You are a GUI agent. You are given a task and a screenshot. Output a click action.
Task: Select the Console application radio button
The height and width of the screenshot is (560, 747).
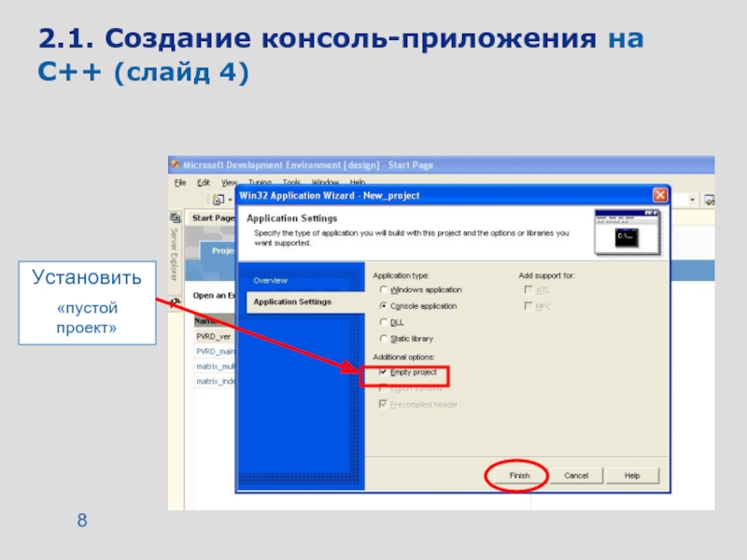tap(384, 306)
